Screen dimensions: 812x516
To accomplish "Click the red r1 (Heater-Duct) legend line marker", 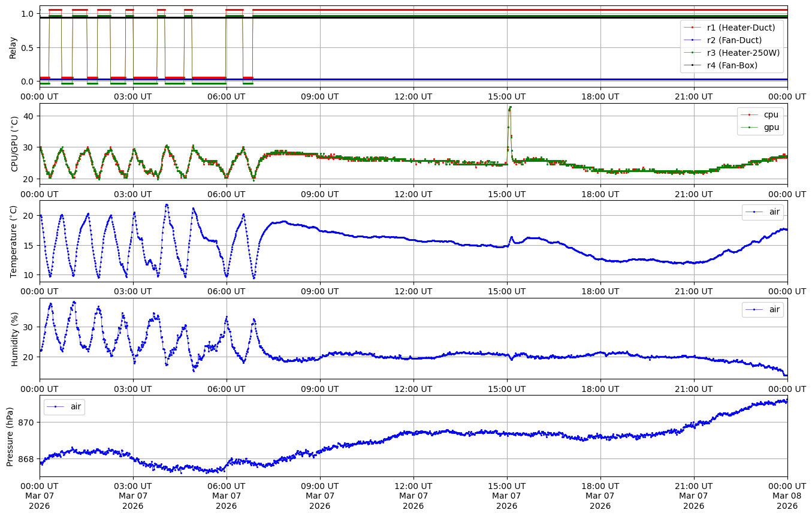I will click(693, 28).
